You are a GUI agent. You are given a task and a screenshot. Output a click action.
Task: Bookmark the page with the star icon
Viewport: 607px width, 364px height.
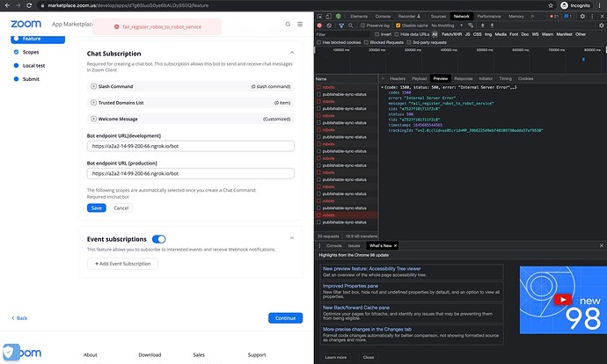(551, 5)
